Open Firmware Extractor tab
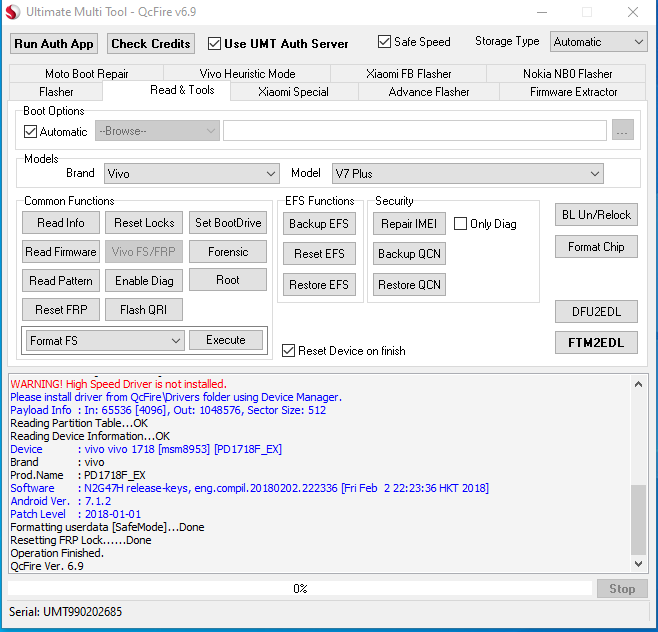Image resolution: width=658 pixels, height=632 pixels. 573,91
